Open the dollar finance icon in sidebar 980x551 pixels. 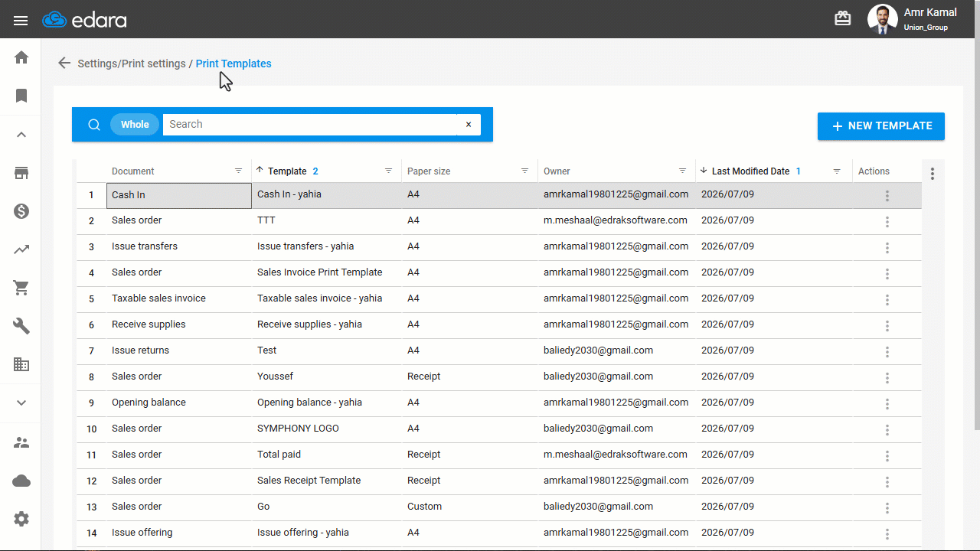coord(21,211)
